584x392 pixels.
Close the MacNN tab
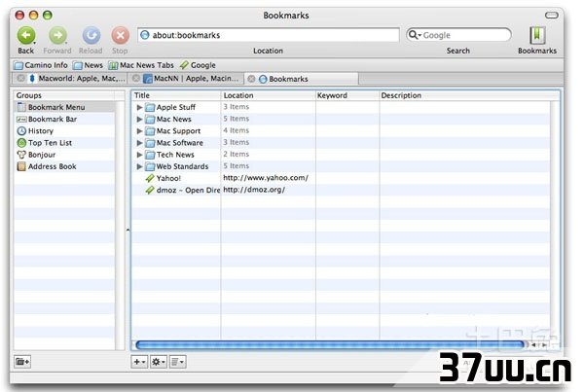(x=136, y=78)
